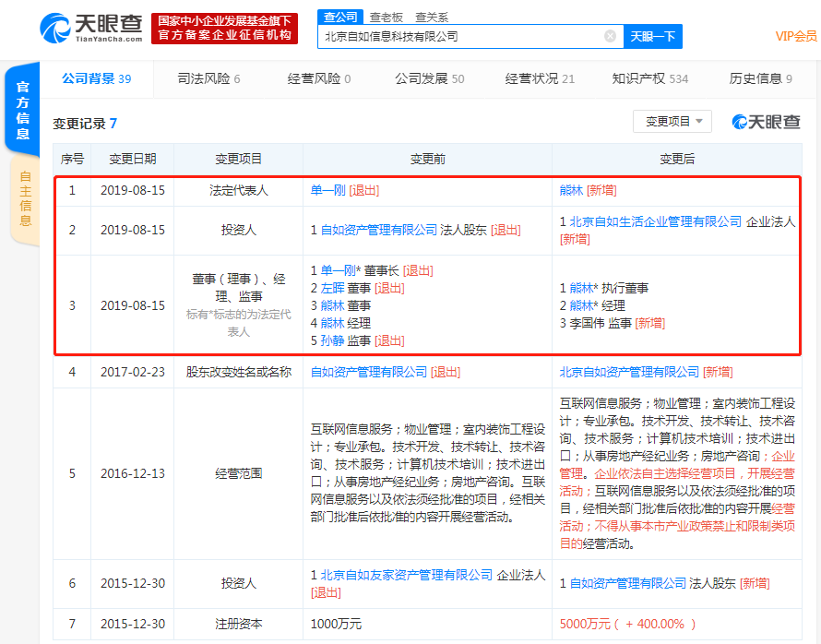This screenshot has width=821, height=644.
Task: Open the 司法风险 6 tab
Action: tap(208, 78)
